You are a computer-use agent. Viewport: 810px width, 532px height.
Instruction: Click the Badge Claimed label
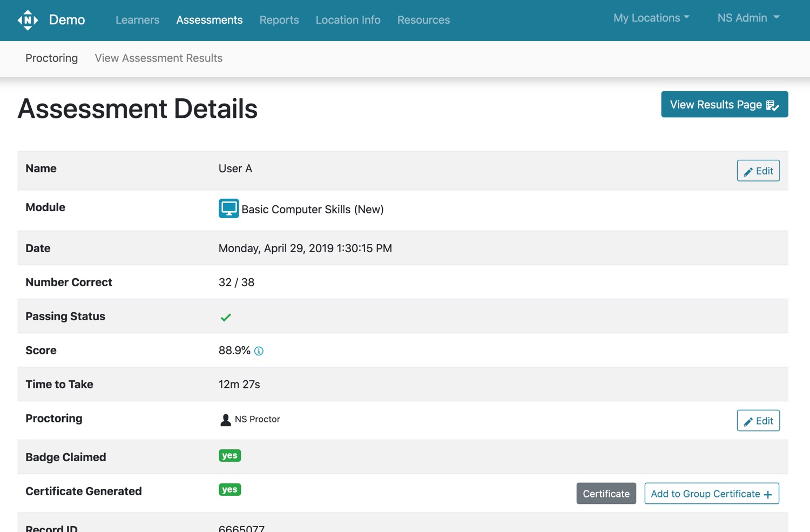(66, 457)
